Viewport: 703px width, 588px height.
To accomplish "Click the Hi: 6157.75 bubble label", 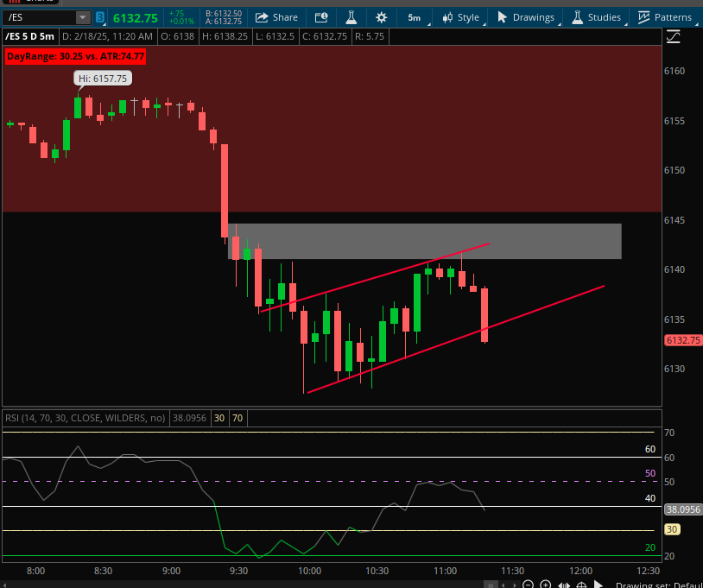I will click(103, 79).
